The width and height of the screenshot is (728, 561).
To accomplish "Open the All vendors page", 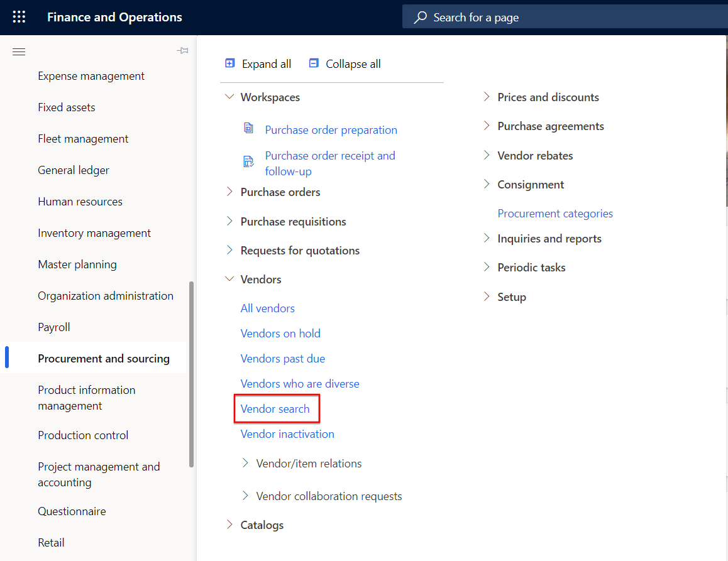I will [x=267, y=308].
